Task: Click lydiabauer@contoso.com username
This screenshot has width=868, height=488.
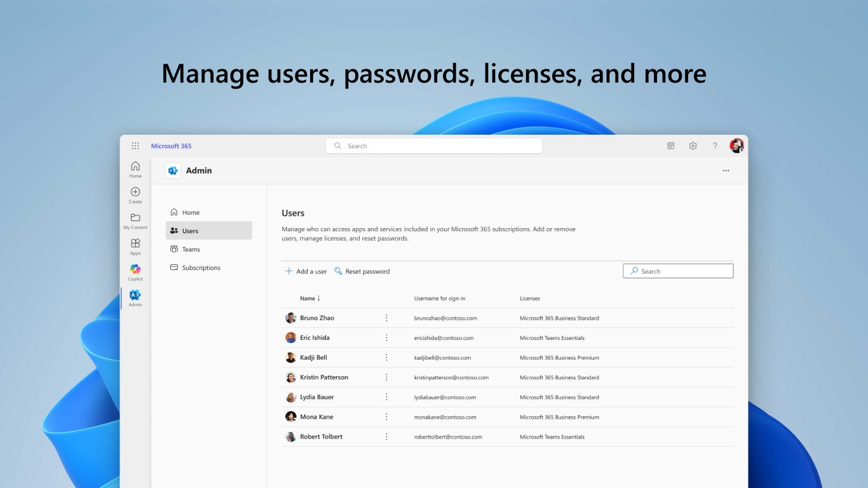Action: [x=445, y=398]
